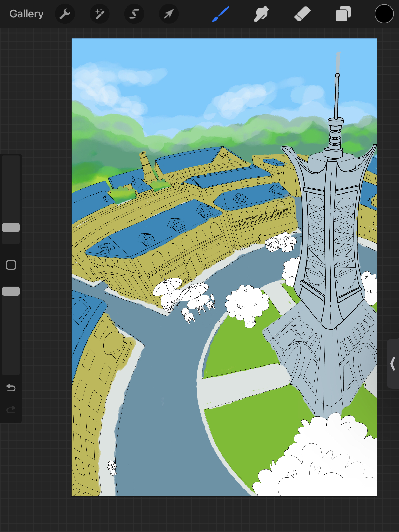Redo the last undone action
The width and height of the screenshot is (399, 532).
pyautogui.click(x=11, y=410)
